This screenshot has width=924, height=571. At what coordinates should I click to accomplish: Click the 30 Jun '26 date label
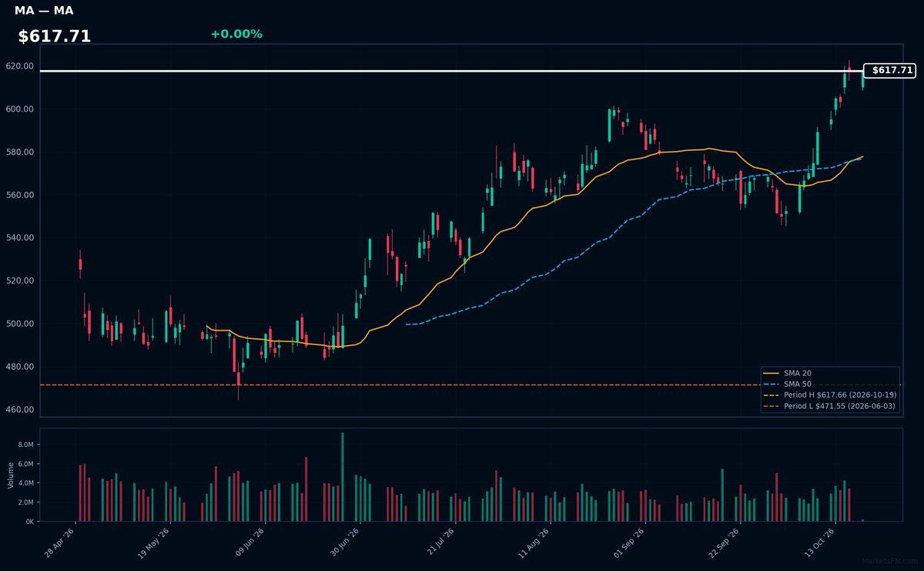pos(343,542)
